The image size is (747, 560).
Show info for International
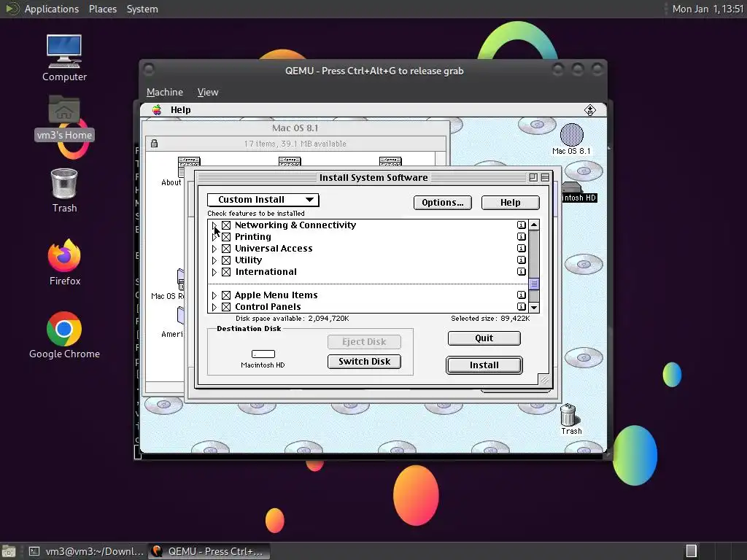pos(521,271)
